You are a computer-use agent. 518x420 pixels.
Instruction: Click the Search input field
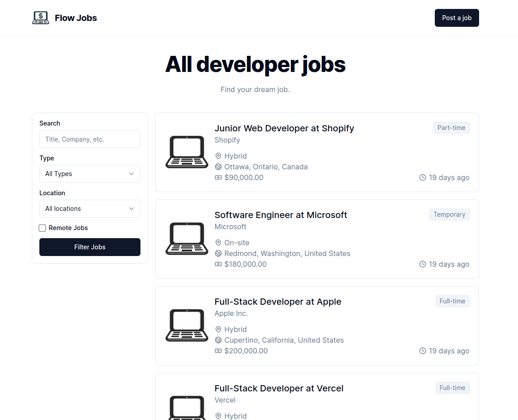(x=89, y=139)
